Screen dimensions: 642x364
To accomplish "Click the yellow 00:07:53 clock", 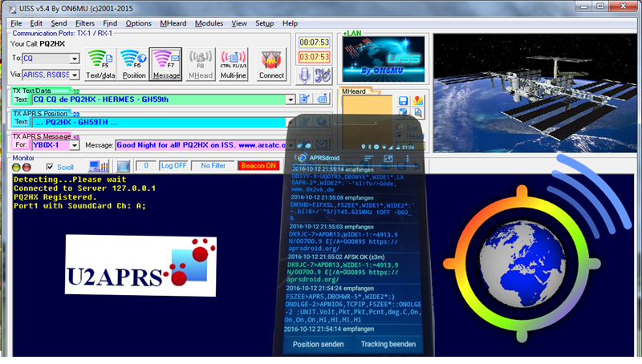I will (x=314, y=42).
